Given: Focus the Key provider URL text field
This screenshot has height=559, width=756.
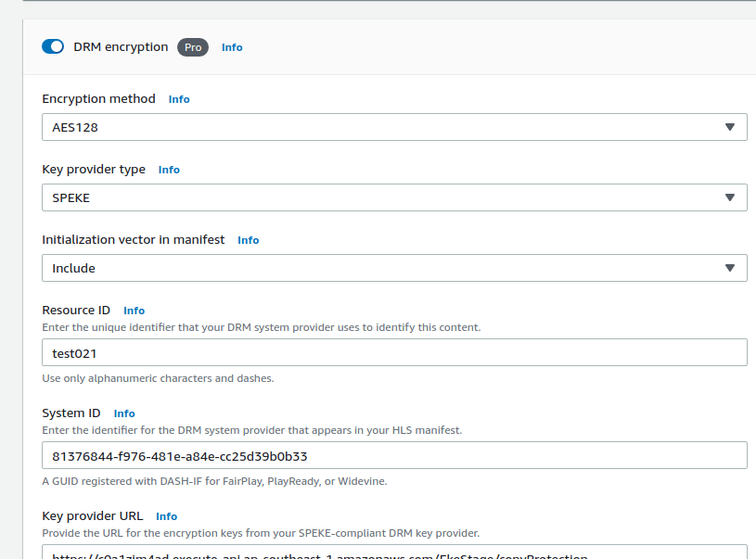Looking at the screenshot, I should pos(394,553).
